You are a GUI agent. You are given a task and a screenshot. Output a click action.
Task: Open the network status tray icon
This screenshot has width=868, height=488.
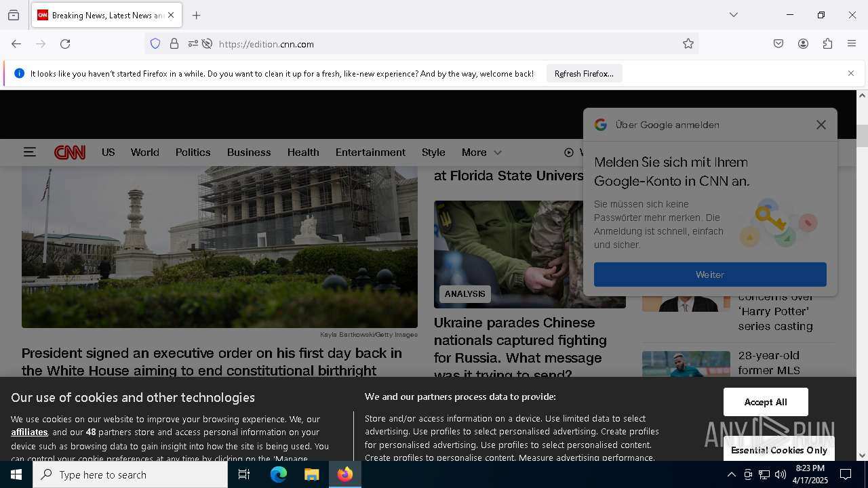[x=764, y=474]
